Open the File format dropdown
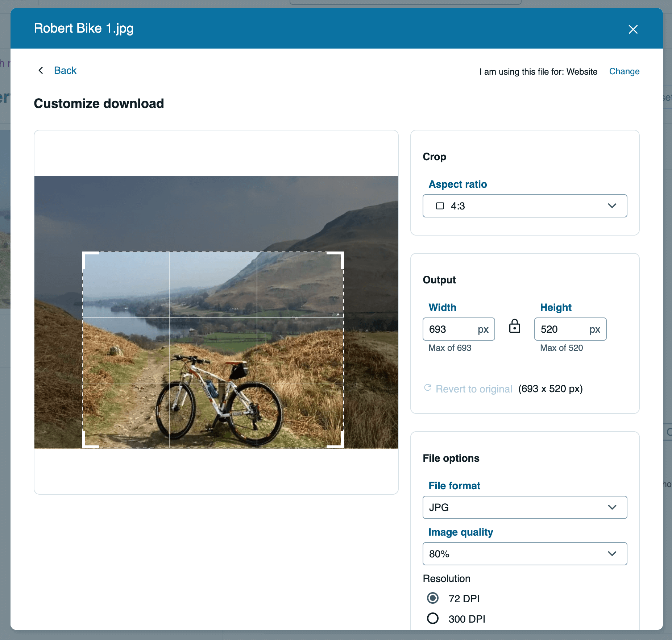The height and width of the screenshot is (640, 672). pos(524,507)
